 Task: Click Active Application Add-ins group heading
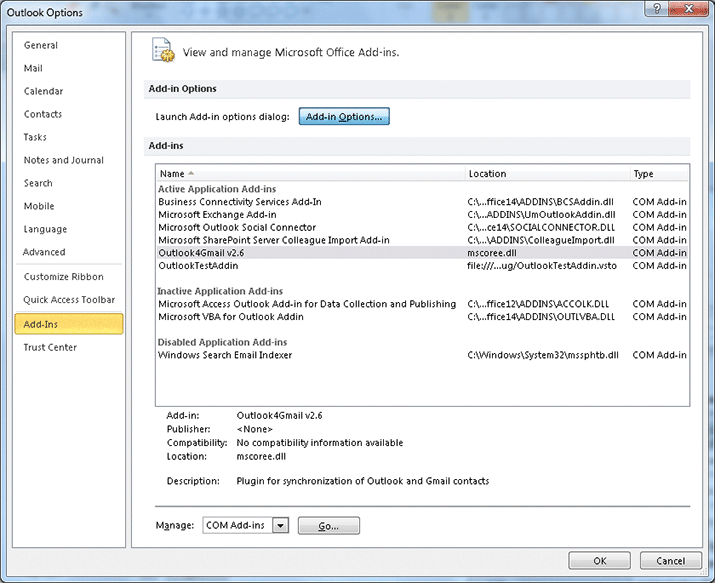[217, 189]
